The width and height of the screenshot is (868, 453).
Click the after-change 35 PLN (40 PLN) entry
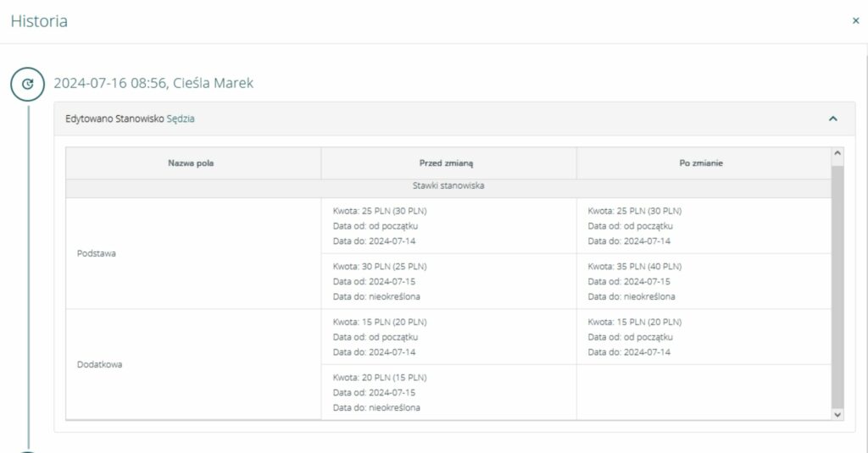635,267
